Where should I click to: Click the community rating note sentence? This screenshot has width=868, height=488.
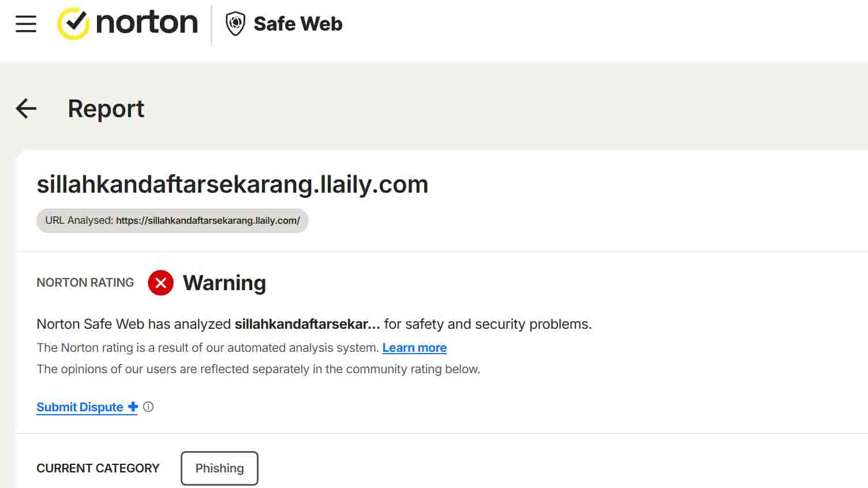pyautogui.click(x=258, y=369)
